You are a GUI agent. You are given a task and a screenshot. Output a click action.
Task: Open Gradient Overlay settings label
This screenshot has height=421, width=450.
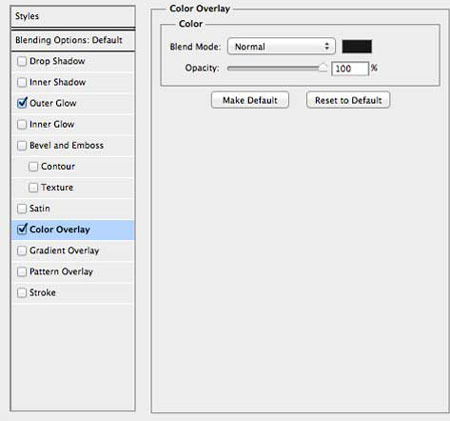coord(64,250)
